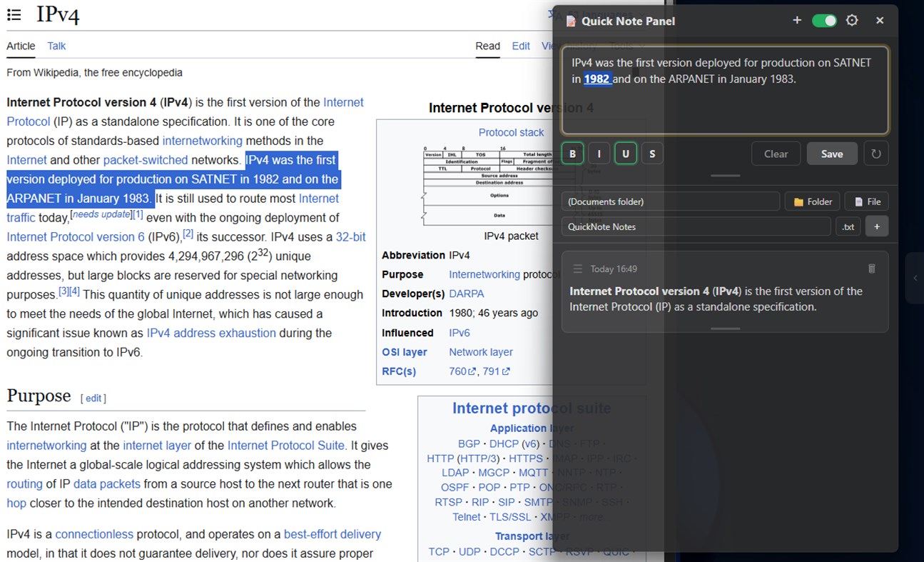Click the resize handle under the note editor

(x=725, y=176)
